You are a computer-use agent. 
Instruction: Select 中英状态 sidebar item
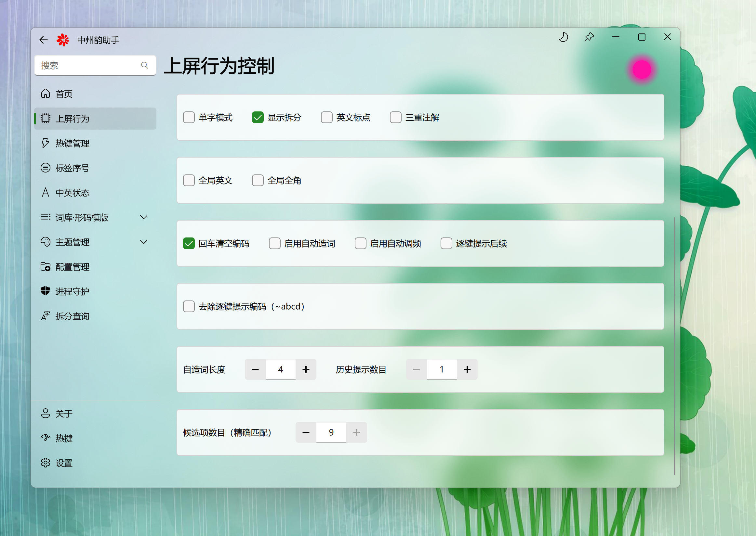(72, 193)
